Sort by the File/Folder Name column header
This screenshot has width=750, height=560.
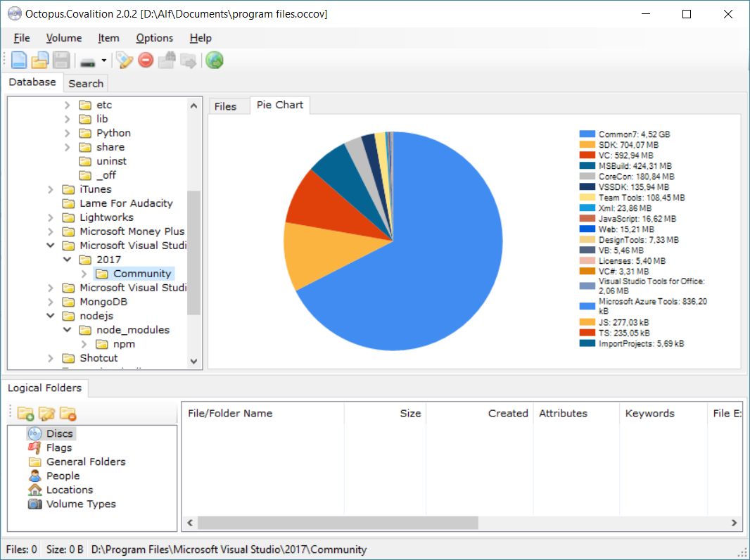coord(263,413)
